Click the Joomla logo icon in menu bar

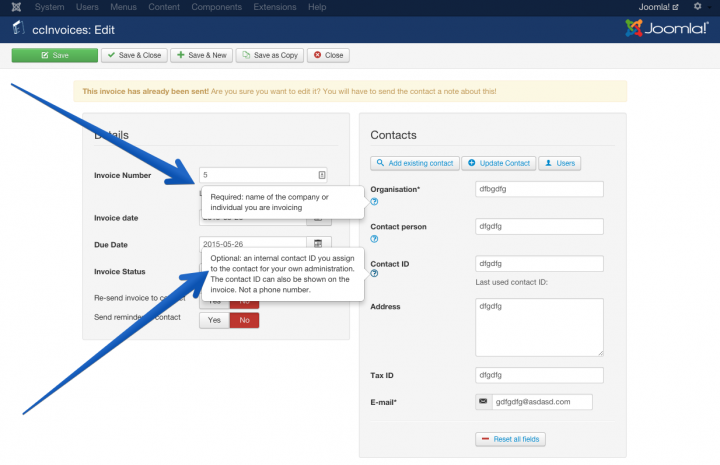click(x=17, y=7)
